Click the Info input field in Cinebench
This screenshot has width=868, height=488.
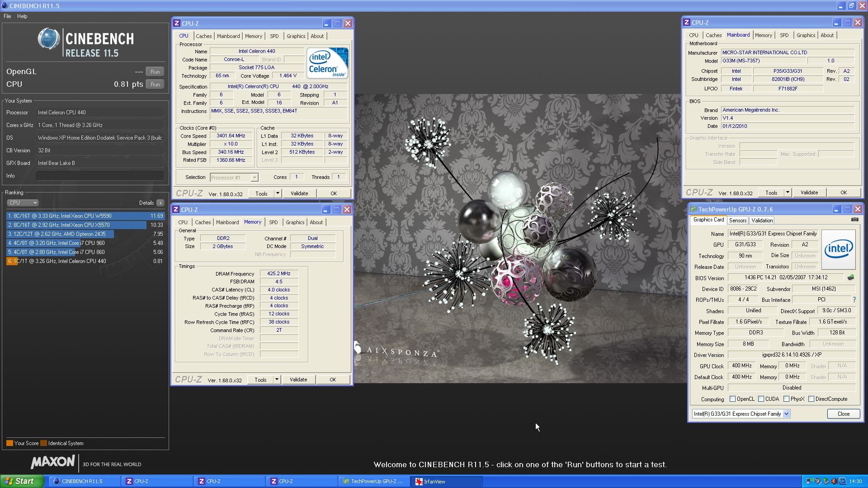99,176
